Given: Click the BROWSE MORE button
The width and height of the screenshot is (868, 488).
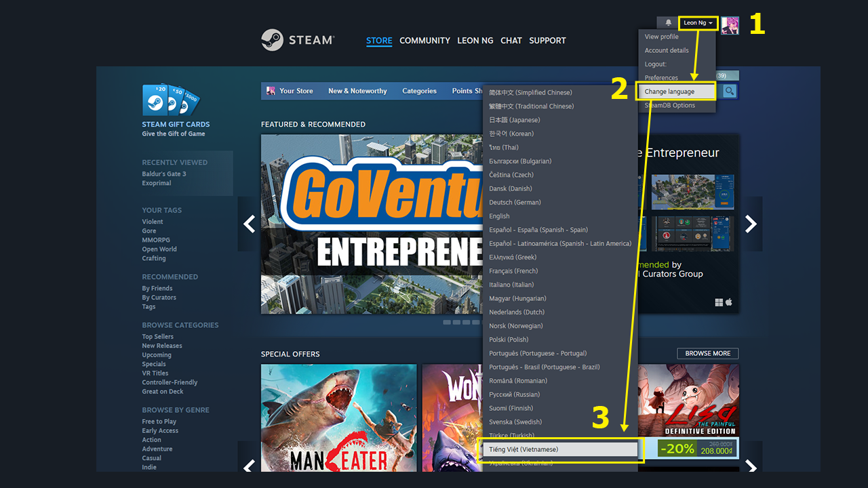Looking at the screenshot, I should pyautogui.click(x=707, y=353).
